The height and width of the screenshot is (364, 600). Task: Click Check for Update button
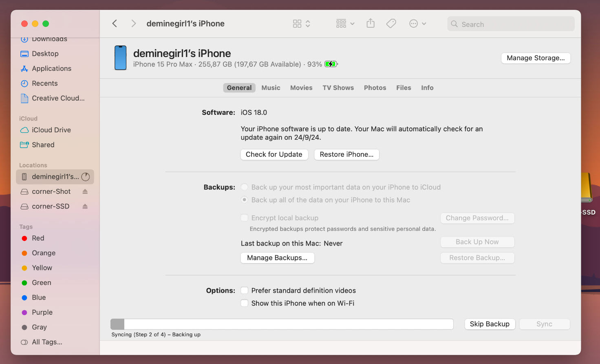(x=274, y=154)
